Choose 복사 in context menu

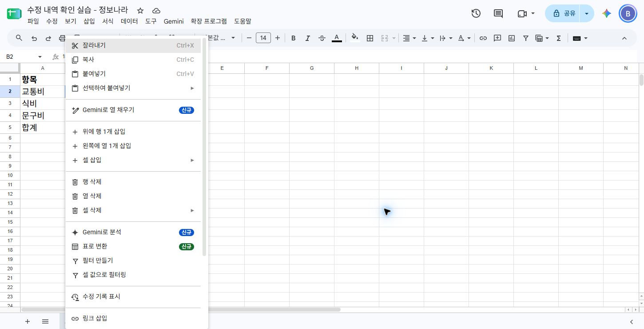133,60
